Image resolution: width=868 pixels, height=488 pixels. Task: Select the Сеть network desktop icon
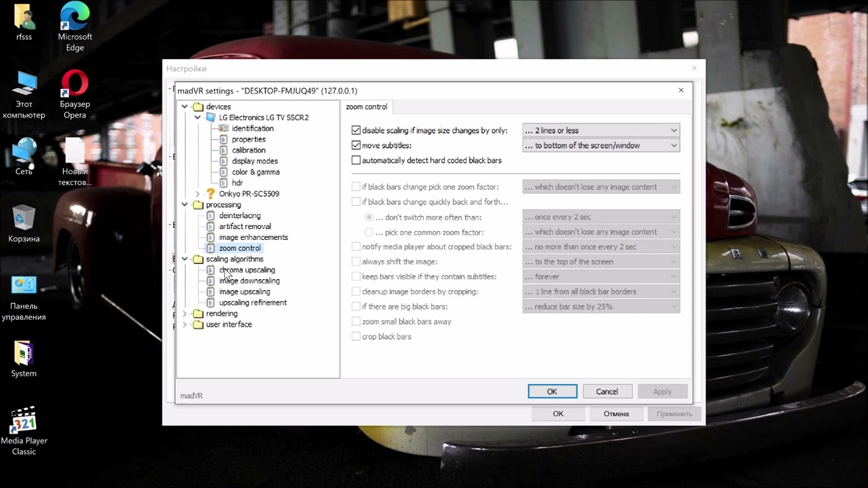24,150
